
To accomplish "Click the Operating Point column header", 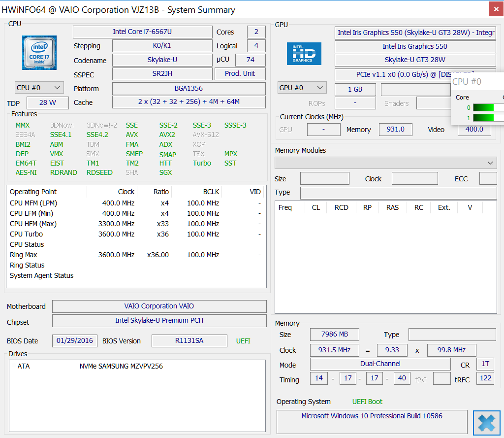I will [x=47, y=192].
